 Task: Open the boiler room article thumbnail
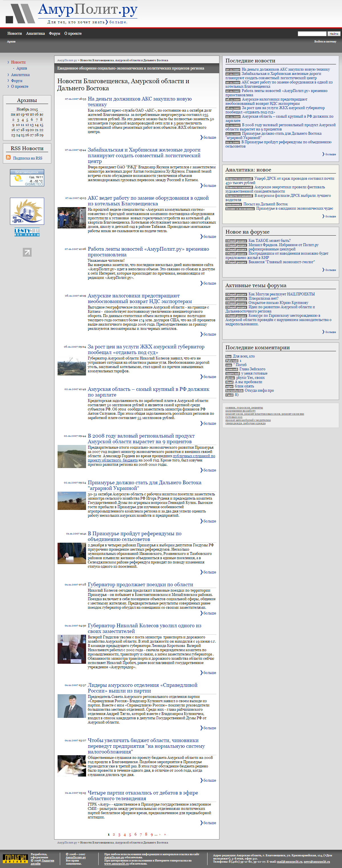click(72, 218)
